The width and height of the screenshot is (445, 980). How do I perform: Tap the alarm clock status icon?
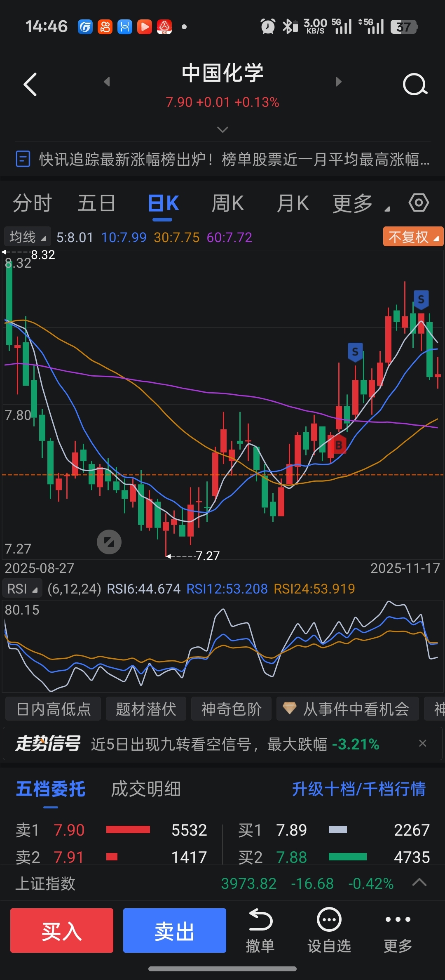coord(268,27)
